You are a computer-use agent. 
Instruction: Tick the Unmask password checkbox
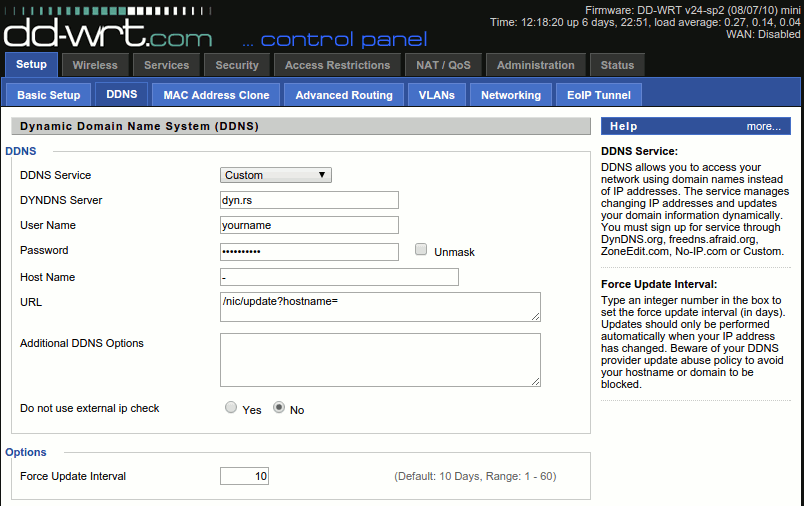pyautogui.click(x=421, y=250)
